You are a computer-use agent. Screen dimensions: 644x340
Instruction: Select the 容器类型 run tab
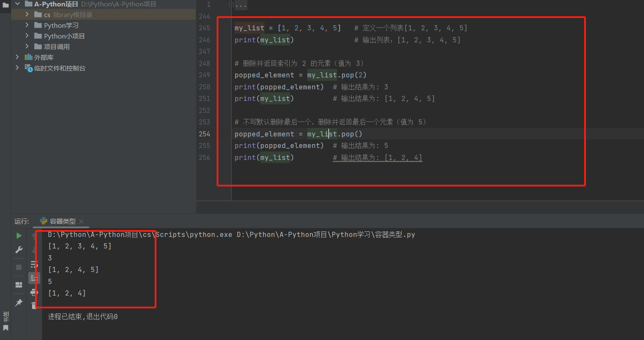(x=62, y=221)
